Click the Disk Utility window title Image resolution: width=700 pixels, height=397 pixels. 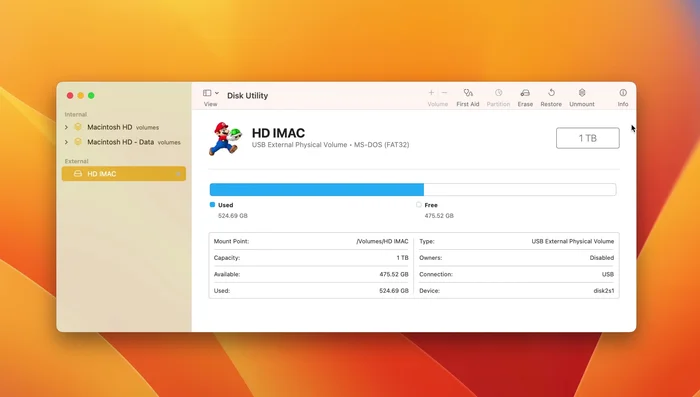pos(247,96)
